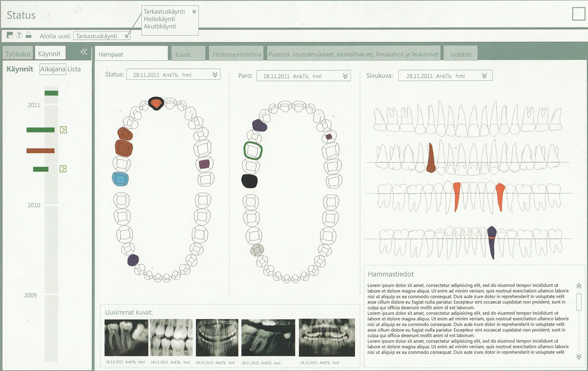Select the right orange tooth in the side view
The width and height of the screenshot is (588, 371).
click(500, 197)
